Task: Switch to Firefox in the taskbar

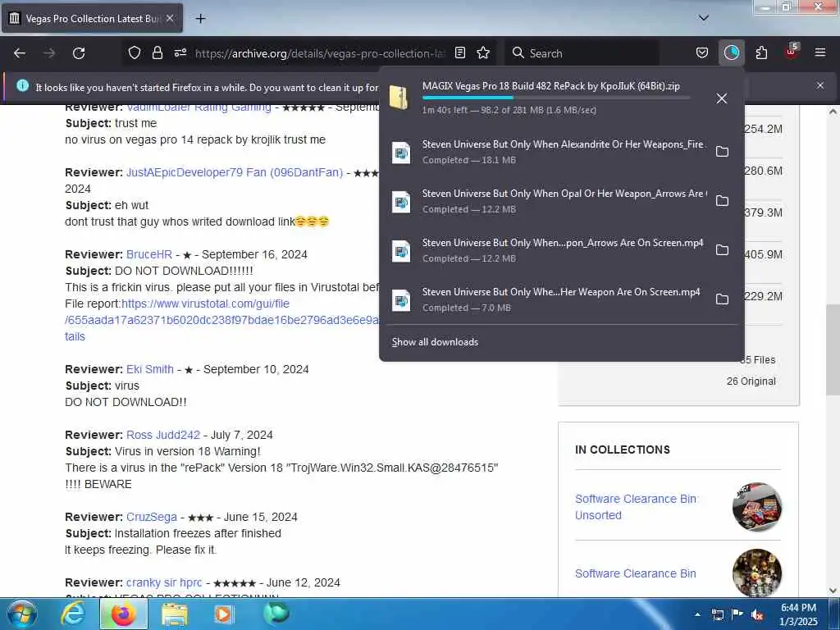Action: tap(124, 614)
